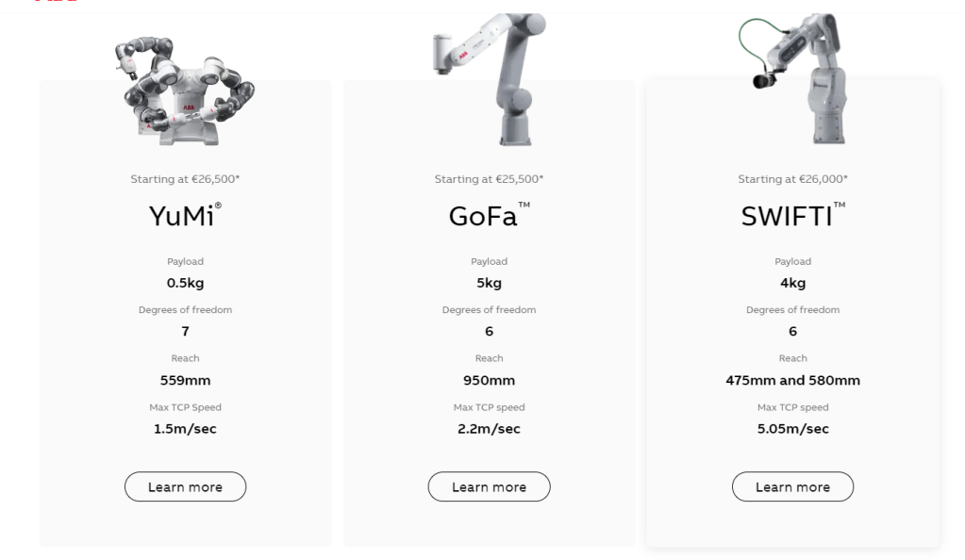Open Learn more for SWIFTI

[x=792, y=486]
